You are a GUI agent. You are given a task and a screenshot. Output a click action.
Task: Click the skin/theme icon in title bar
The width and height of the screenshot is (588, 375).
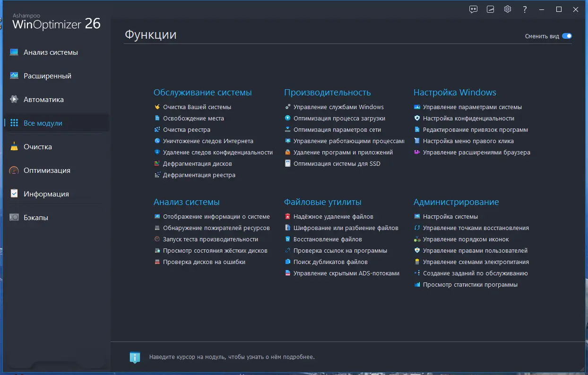pos(491,9)
